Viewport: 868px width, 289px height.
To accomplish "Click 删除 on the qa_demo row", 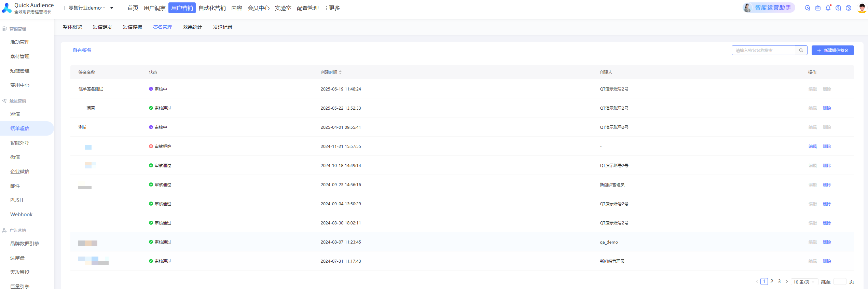I will pyautogui.click(x=827, y=242).
